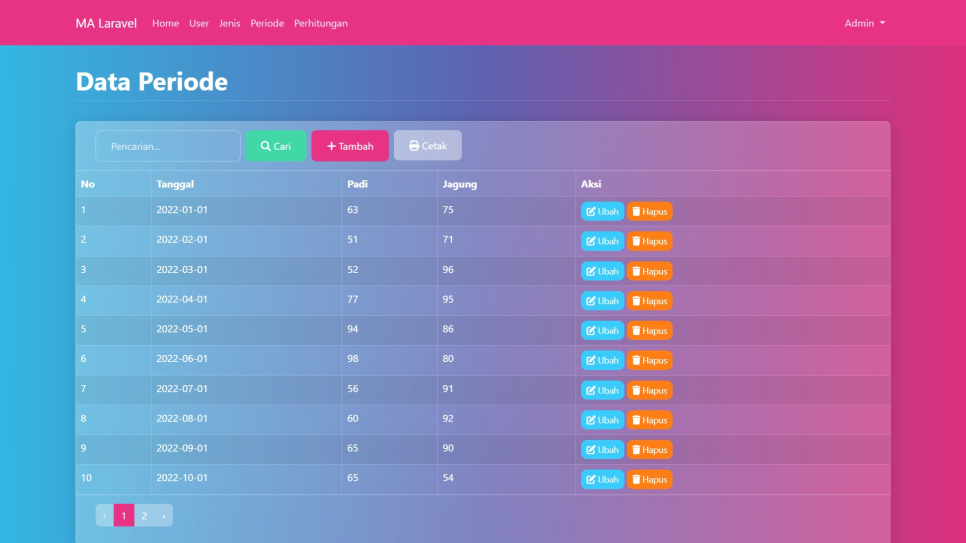
Task: Click the Hapus trash icon for 2022-07-01
Action: (636, 390)
